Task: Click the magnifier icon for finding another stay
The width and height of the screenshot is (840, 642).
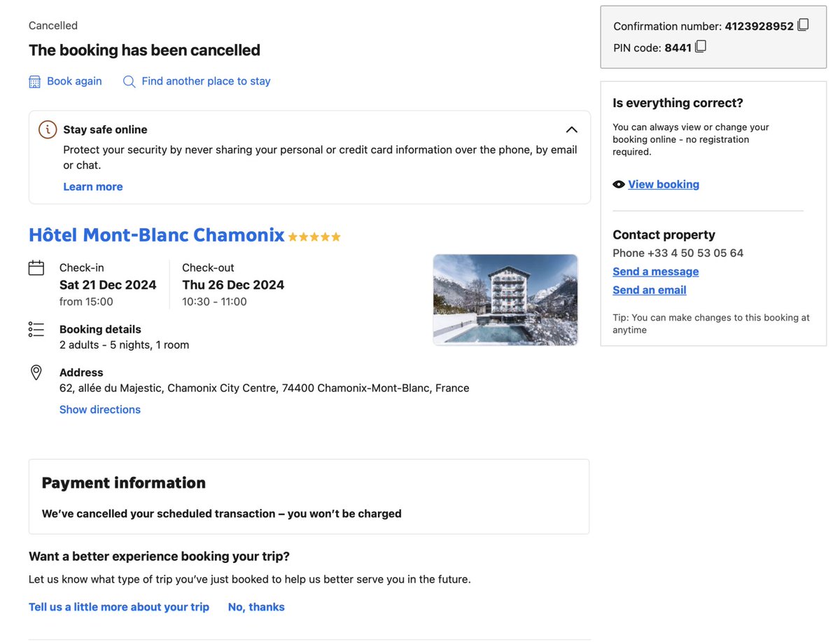Action: [129, 82]
